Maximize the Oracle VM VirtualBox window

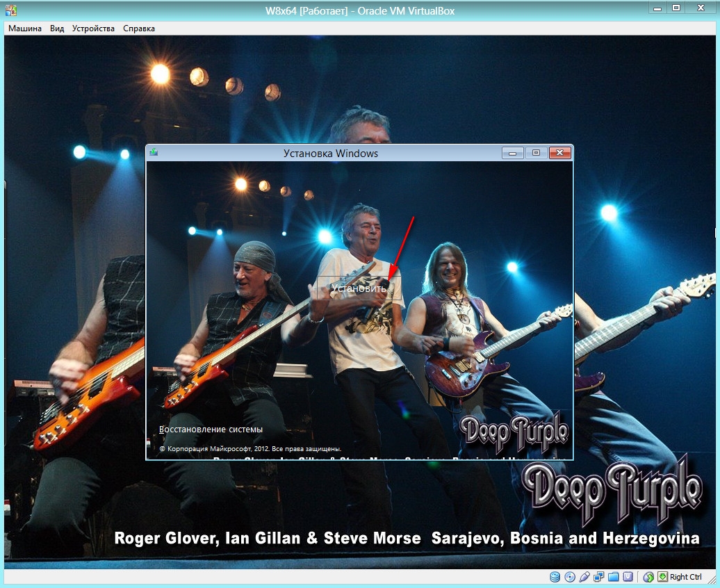(x=676, y=8)
